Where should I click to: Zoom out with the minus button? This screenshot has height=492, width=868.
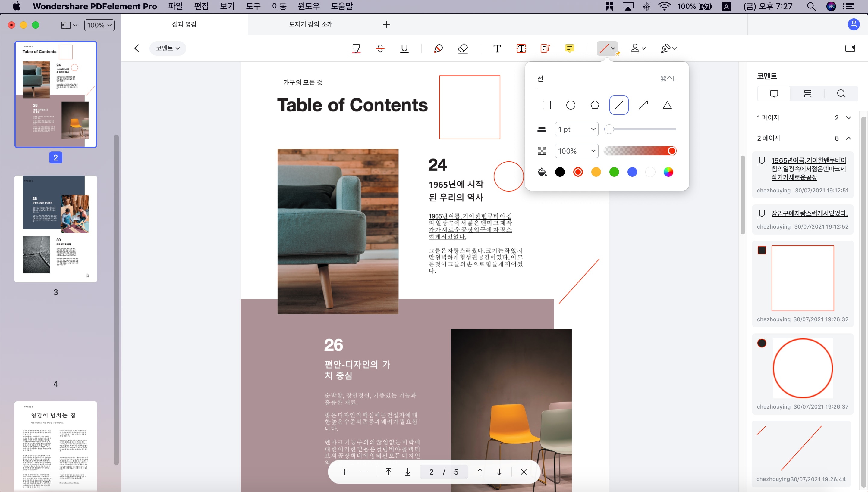[x=364, y=472]
